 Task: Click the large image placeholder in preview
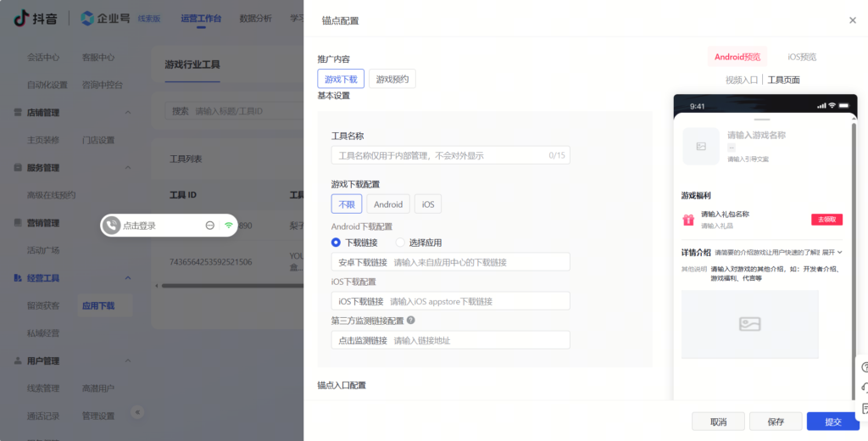pyautogui.click(x=750, y=324)
